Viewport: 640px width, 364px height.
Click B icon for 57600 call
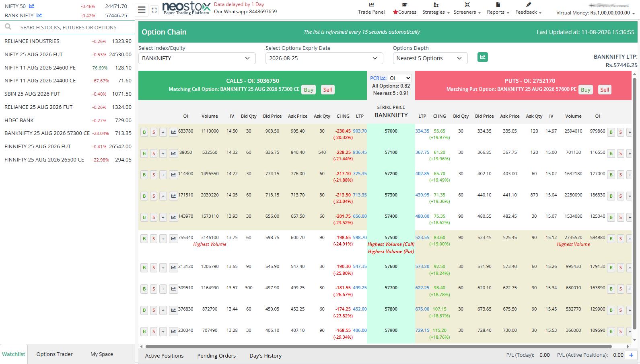144,268
